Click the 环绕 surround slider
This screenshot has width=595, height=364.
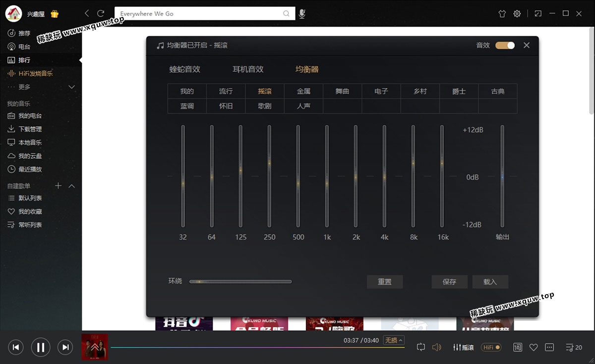point(240,281)
